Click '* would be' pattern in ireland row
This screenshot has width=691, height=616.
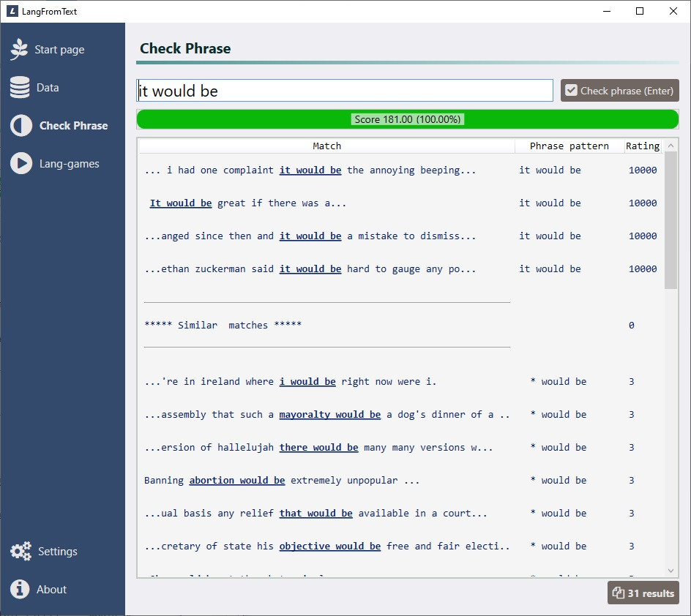pos(559,381)
